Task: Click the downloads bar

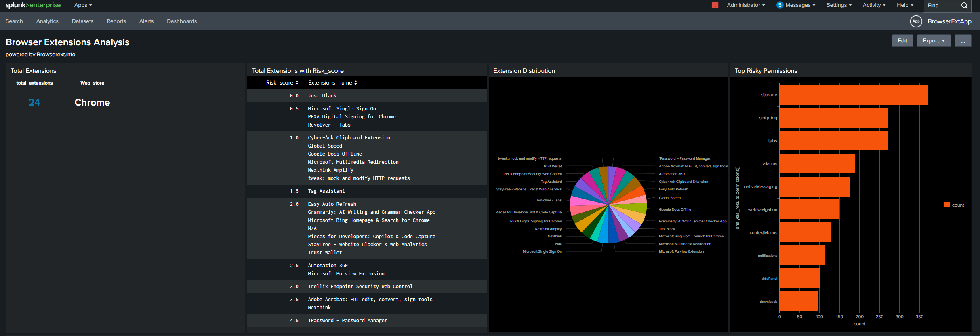Action: [x=799, y=301]
